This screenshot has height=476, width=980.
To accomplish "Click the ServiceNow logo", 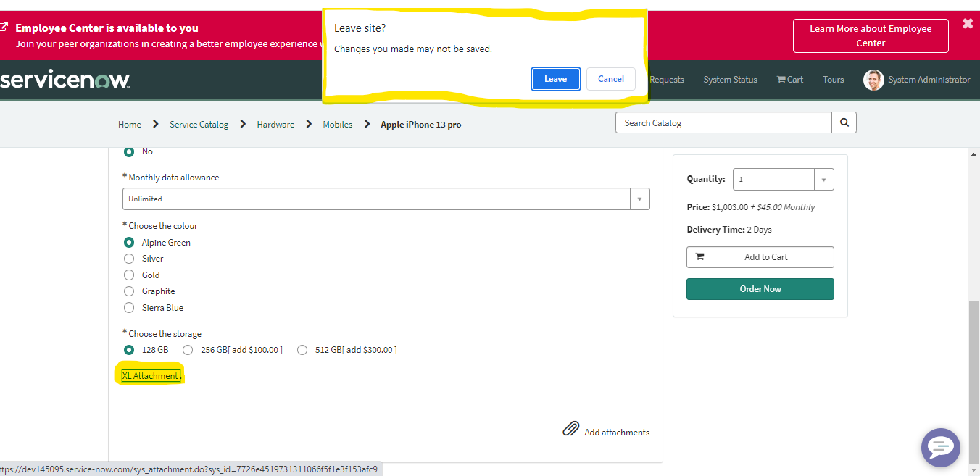I will click(65, 80).
